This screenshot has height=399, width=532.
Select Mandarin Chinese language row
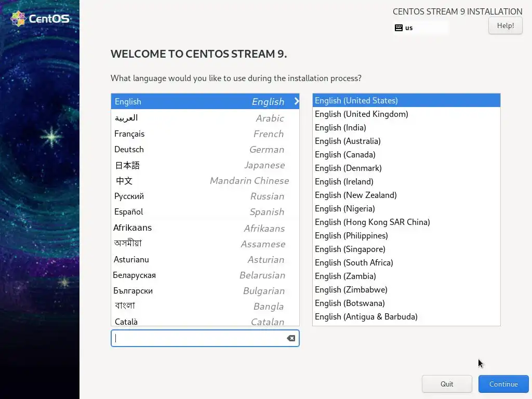click(205, 180)
